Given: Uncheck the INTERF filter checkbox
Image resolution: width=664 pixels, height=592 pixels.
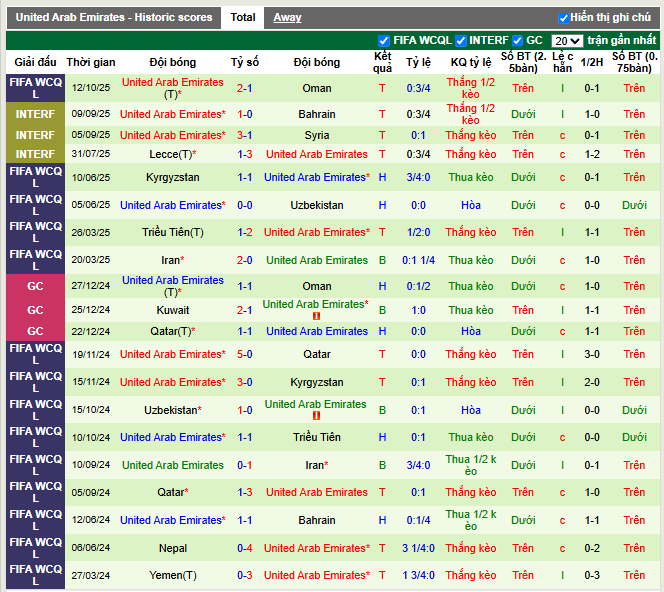Looking at the screenshot, I should 461,41.
